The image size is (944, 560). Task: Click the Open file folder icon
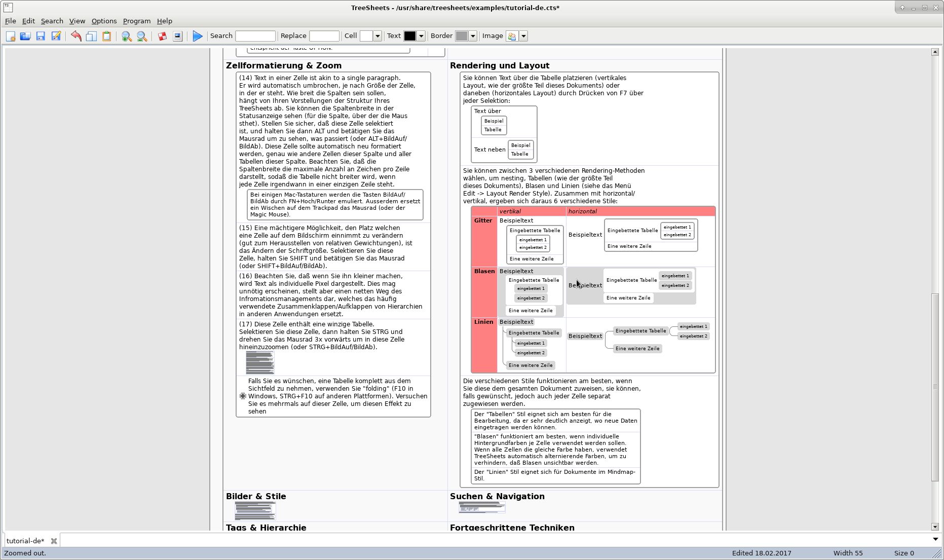click(25, 36)
